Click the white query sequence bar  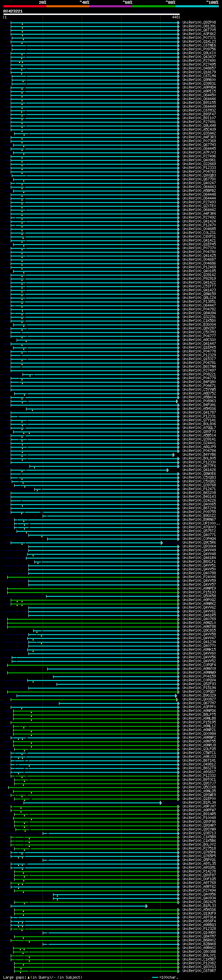(x=92, y=14)
